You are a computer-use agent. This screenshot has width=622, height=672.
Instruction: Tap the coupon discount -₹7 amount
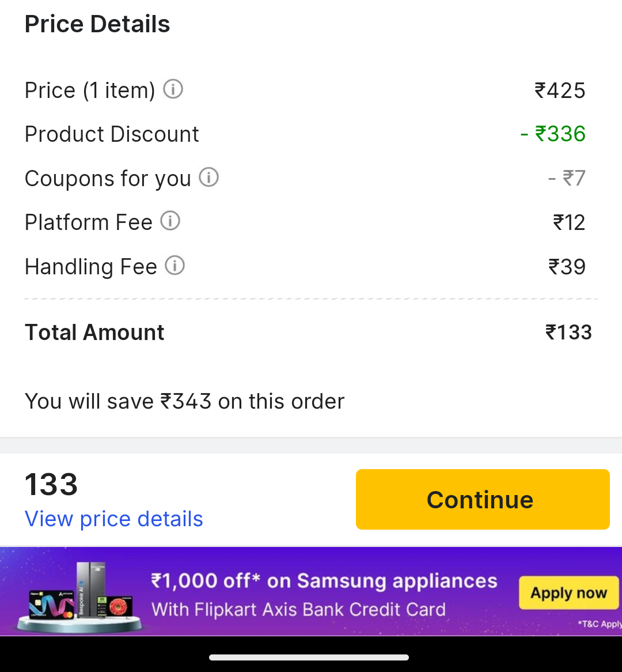click(567, 178)
